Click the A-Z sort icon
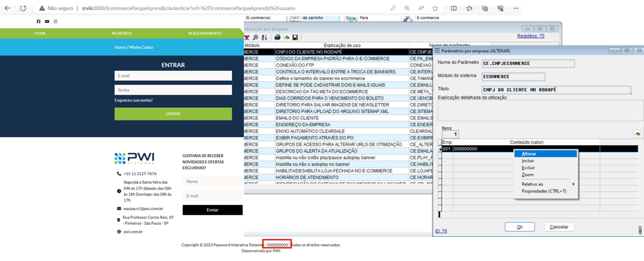This screenshot has width=644, height=261. [x=264, y=37]
